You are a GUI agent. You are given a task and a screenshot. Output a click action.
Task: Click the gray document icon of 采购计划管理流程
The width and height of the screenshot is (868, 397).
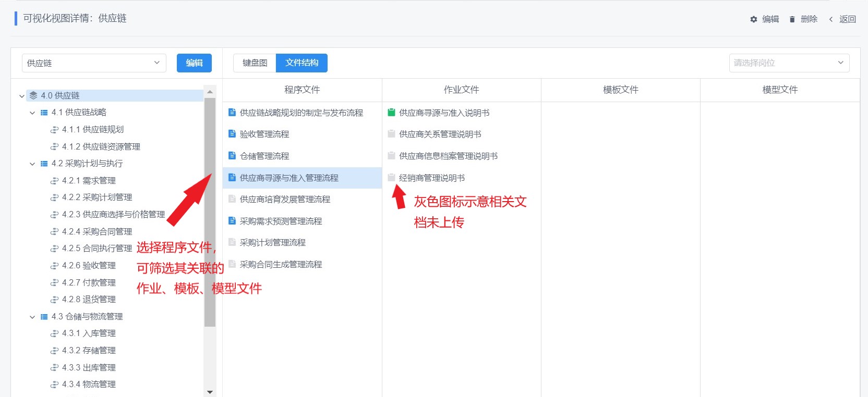click(x=232, y=242)
